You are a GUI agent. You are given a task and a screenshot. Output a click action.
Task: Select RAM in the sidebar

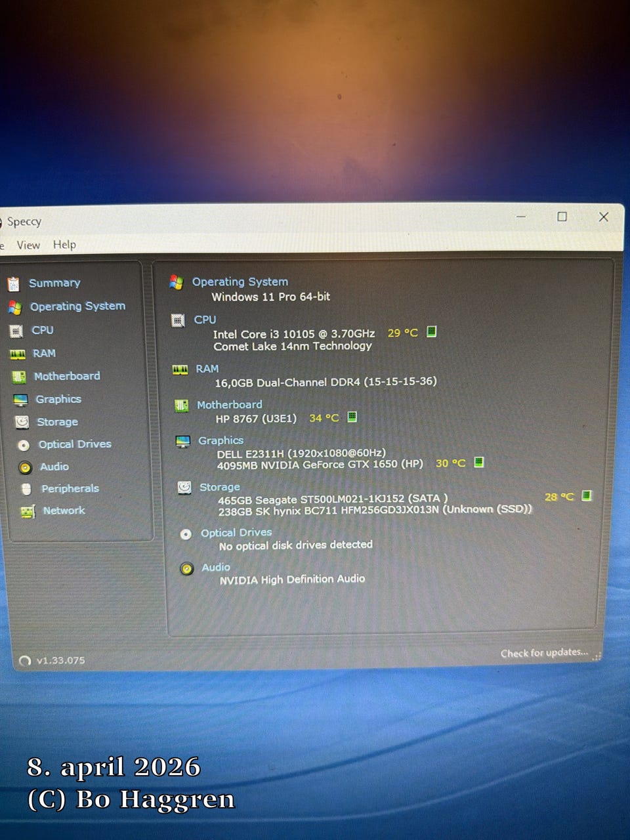click(x=44, y=353)
